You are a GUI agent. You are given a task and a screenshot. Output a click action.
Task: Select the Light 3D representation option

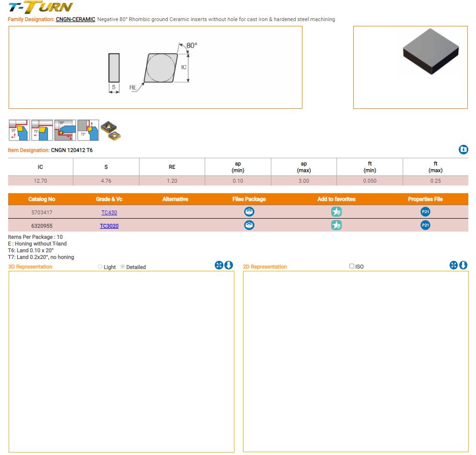[x=100, y=267]
